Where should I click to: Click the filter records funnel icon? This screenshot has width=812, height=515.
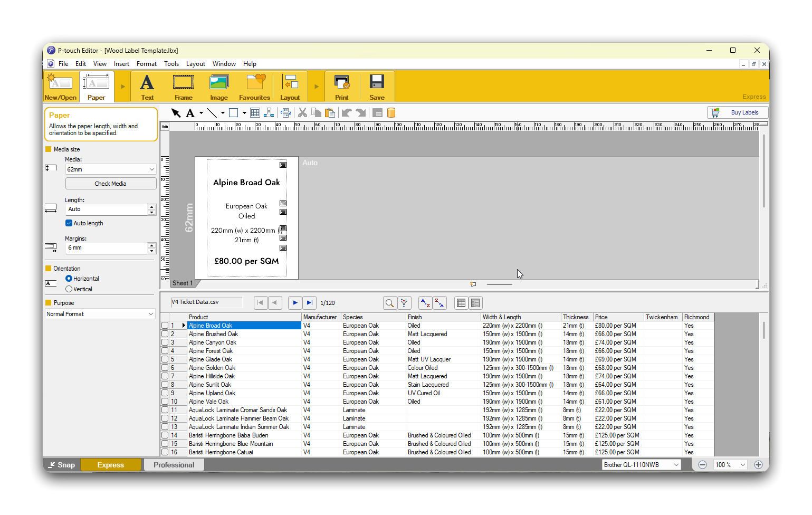[x=404, y=303]
